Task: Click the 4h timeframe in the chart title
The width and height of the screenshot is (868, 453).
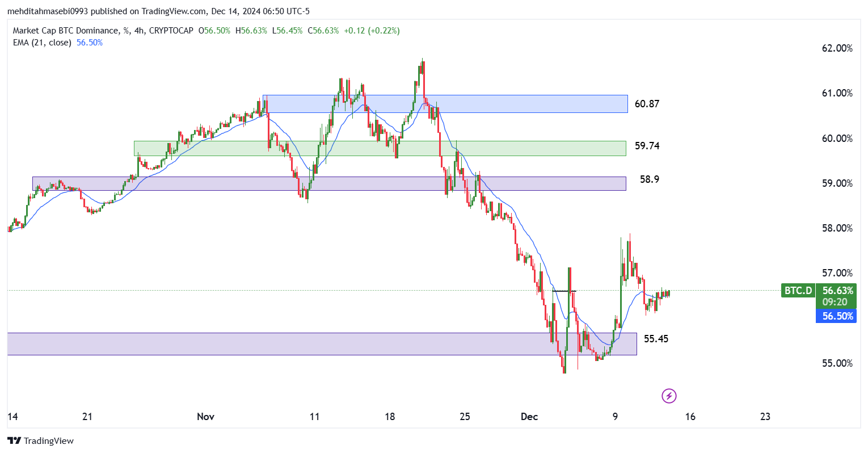Action: [138, 31]
